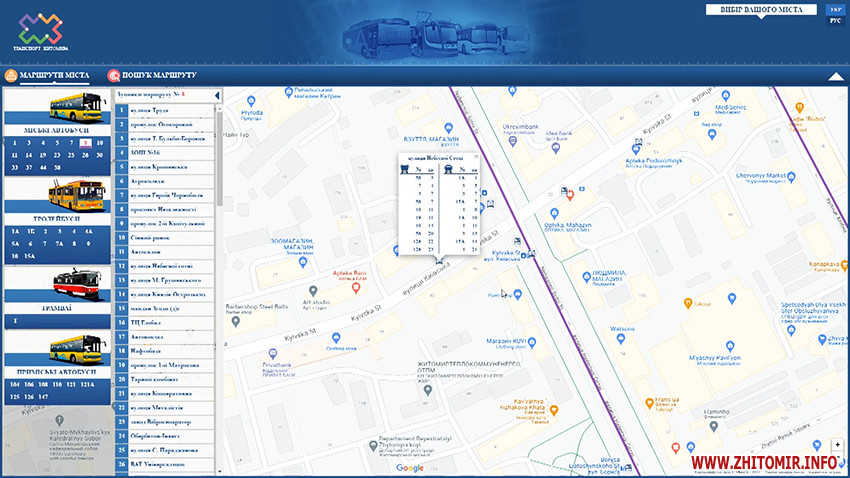Switch language to РУС
850x478 pixels.
pos(835,20)
